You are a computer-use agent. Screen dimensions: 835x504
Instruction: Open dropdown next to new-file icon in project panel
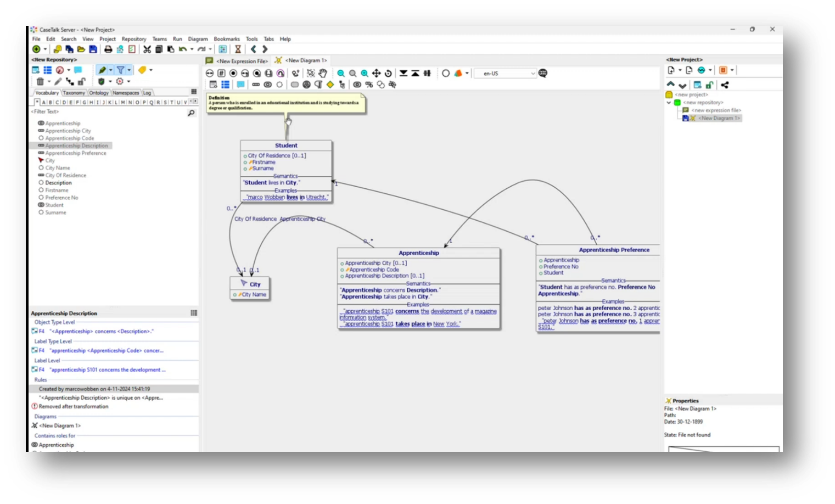(680, 70)
